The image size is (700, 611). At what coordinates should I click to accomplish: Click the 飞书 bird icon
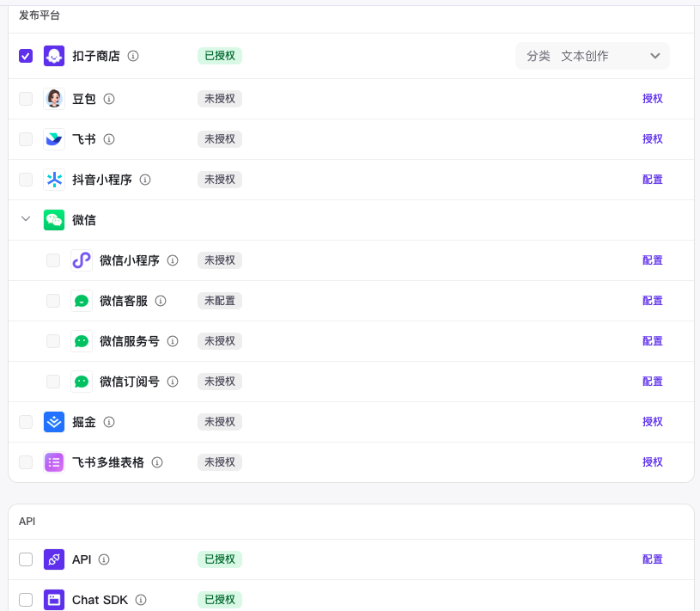54,139
